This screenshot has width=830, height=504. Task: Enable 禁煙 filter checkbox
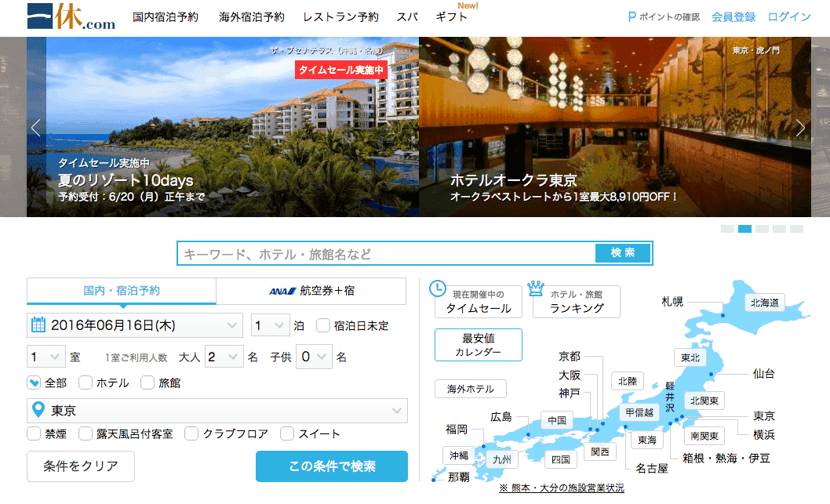pyautogui.click(x=34, y=433)
